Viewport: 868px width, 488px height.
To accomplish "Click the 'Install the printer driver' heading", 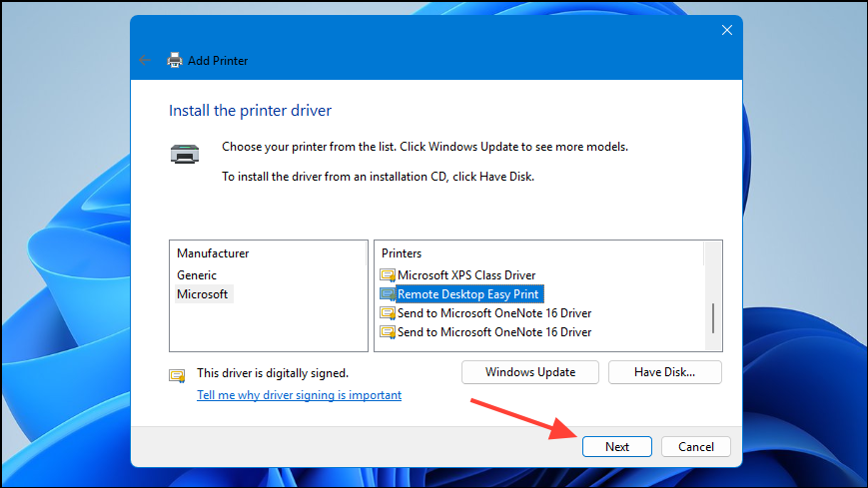I will 251,110.
